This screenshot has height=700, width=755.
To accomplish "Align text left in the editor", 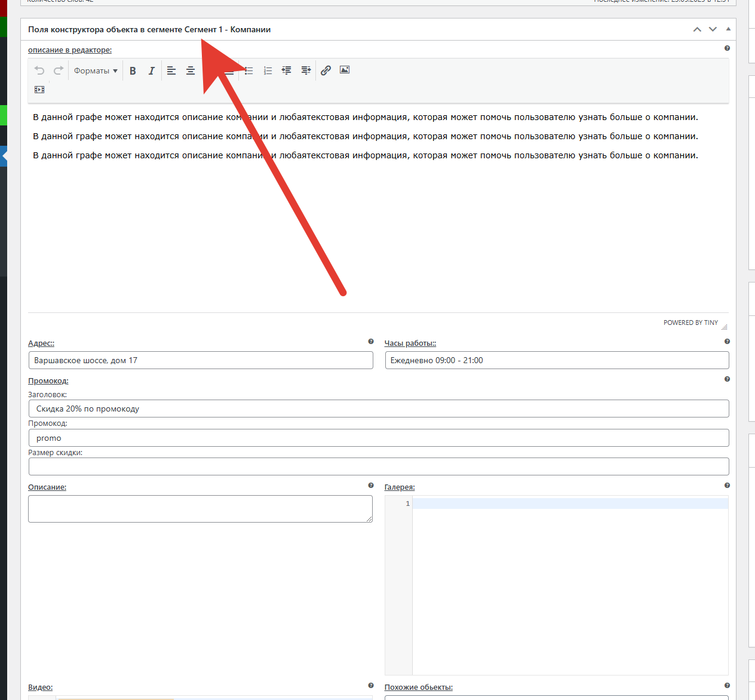I will click(x=171, y=70).
